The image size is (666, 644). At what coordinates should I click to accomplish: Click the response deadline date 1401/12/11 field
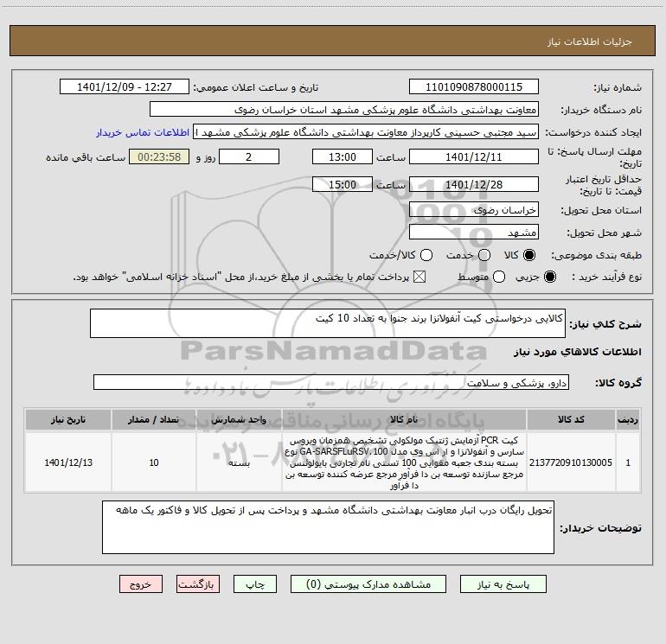(x=474, y=156)
